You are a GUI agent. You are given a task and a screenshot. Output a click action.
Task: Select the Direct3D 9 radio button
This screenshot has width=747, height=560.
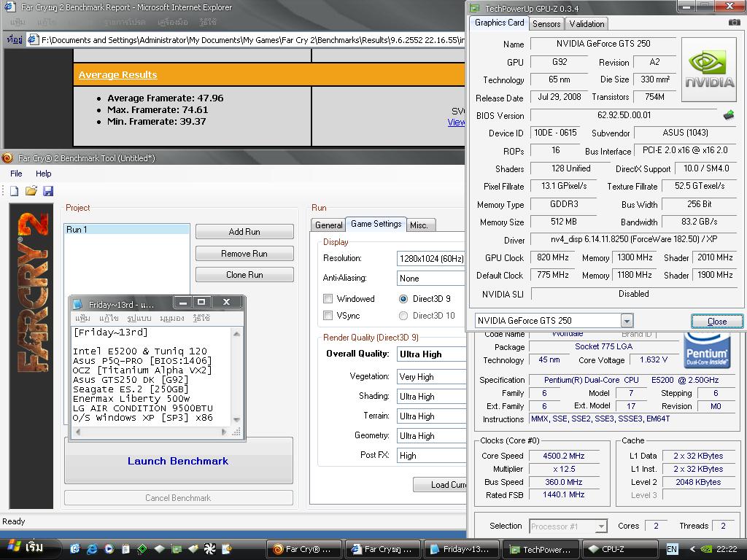tap(403, 299)
